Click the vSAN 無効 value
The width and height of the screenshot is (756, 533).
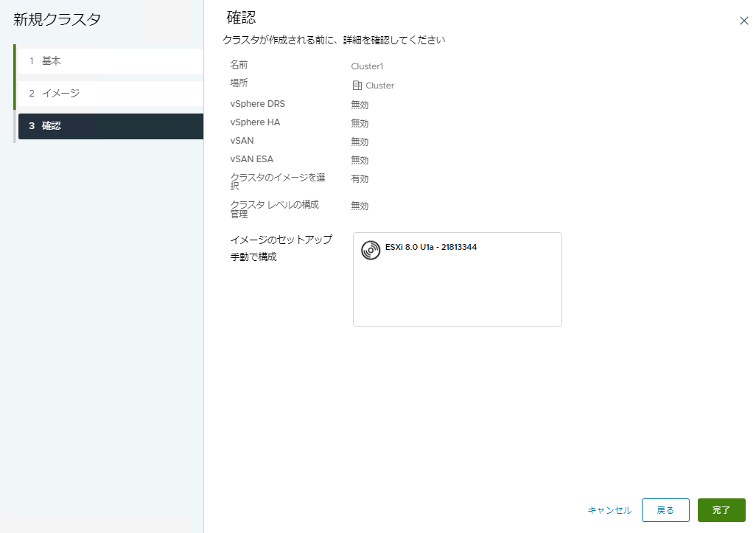[359, 142]
